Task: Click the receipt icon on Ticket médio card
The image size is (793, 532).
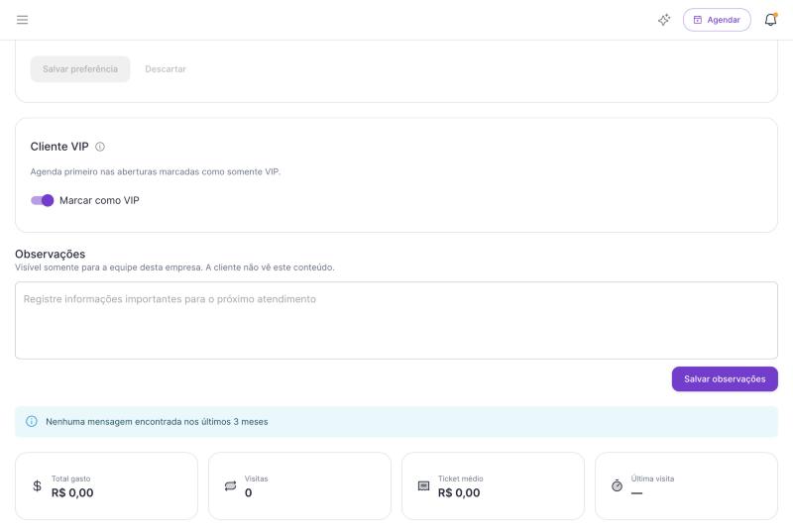Action: (x=423, y=485)
